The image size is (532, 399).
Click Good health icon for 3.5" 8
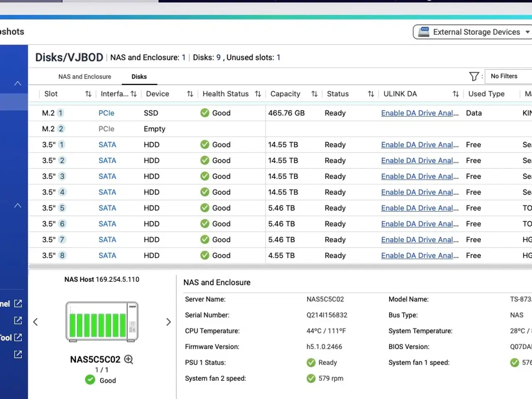204,255
